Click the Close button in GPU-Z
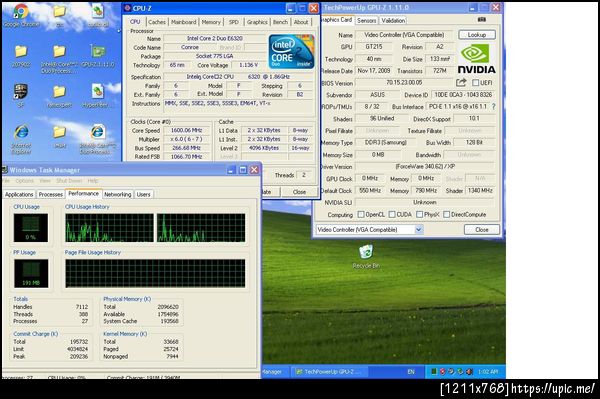 tap(482, 230)
